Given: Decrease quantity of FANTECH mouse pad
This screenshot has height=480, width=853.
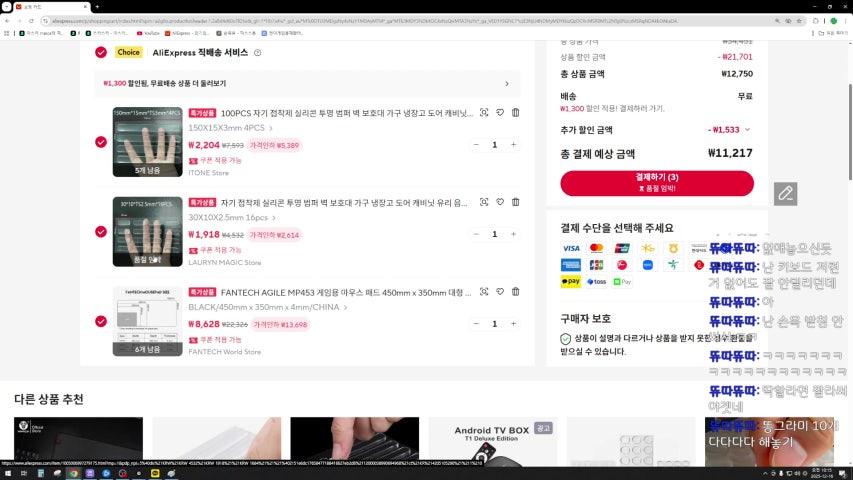Looking at the screenshot, I should pyautogui.click(x=476, y=324).
